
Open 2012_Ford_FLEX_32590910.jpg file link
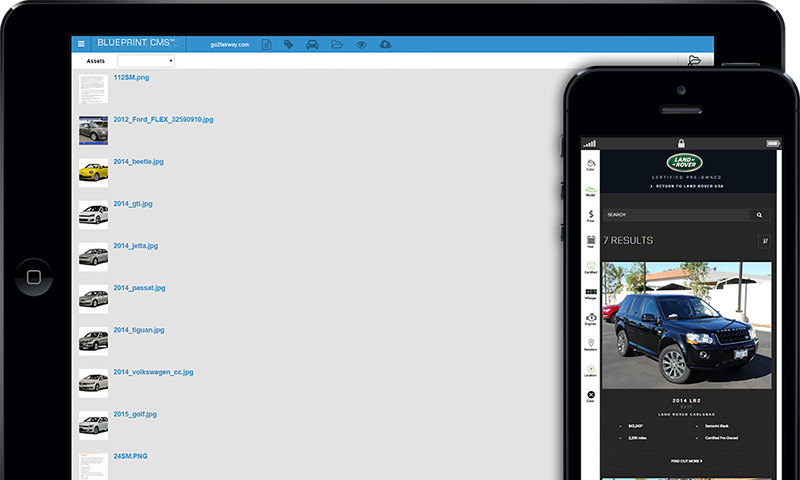click(x=163, y=119)
